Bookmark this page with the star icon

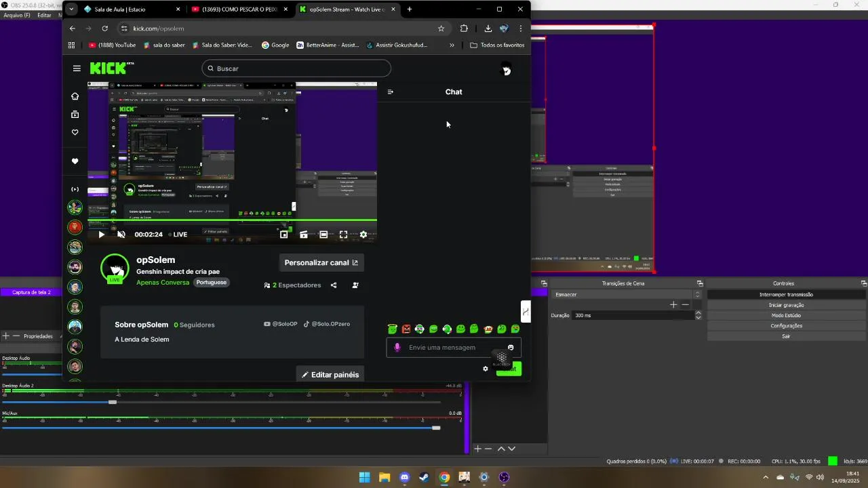(441, 28)
